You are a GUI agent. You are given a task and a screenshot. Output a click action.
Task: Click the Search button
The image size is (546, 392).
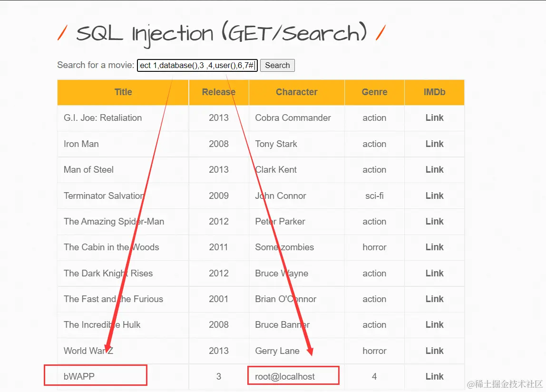click(x=277, y=65)
